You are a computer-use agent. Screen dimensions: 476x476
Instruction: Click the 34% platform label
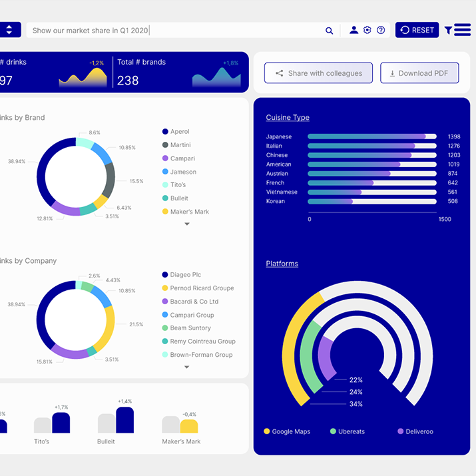point(356,403)
